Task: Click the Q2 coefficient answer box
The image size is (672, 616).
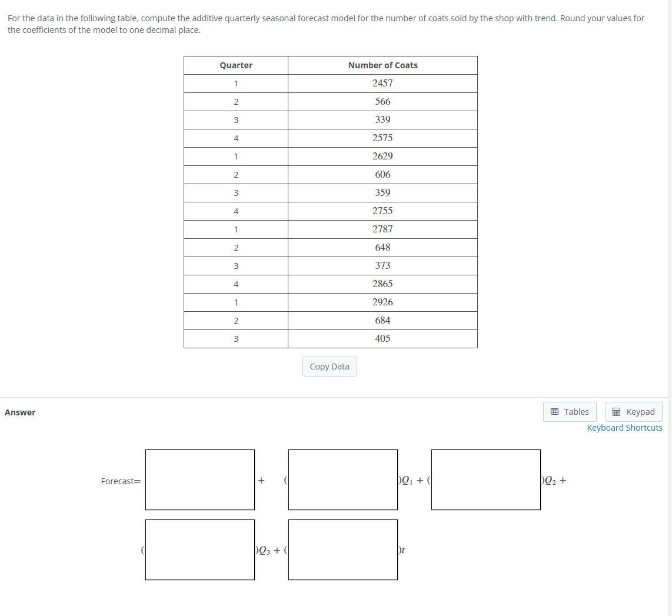Action: [x=485, y=480]
